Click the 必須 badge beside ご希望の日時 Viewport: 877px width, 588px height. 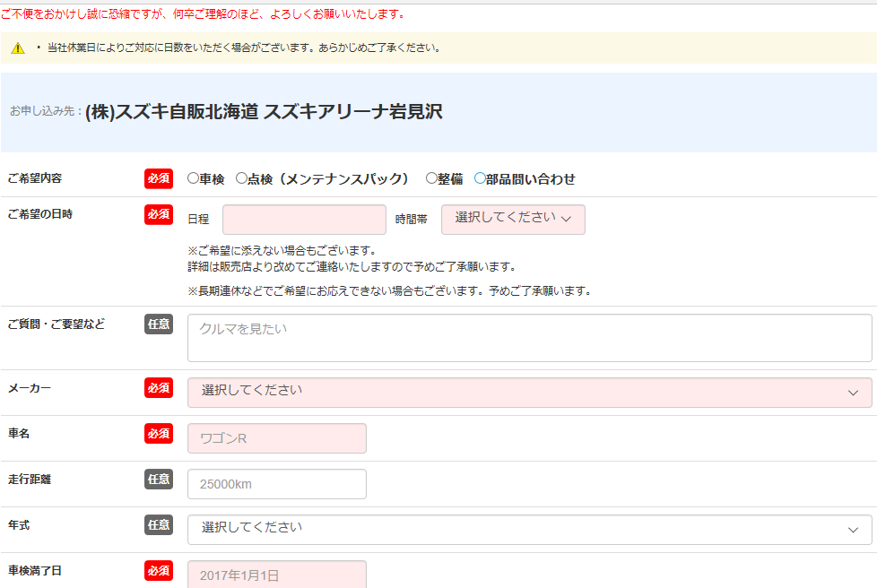coord(159,214)
